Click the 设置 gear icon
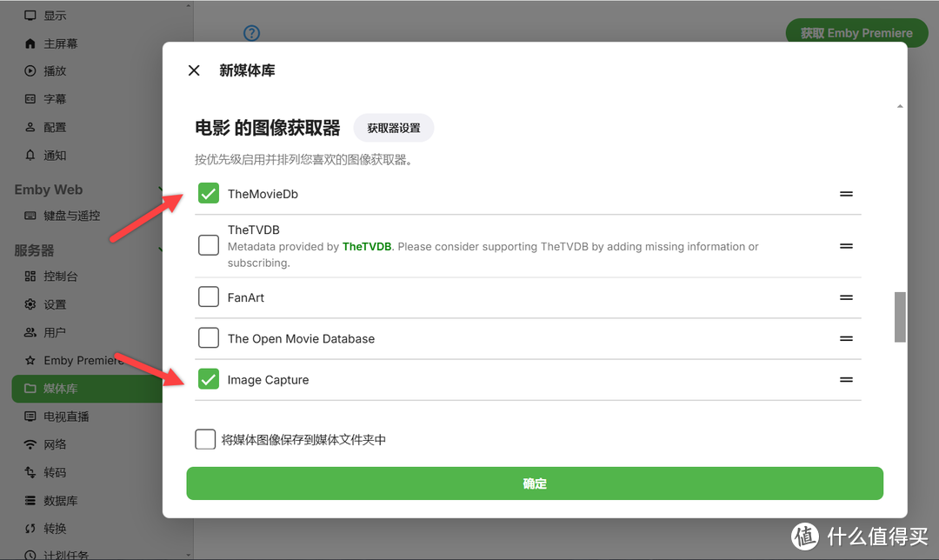 coord(30,304)
